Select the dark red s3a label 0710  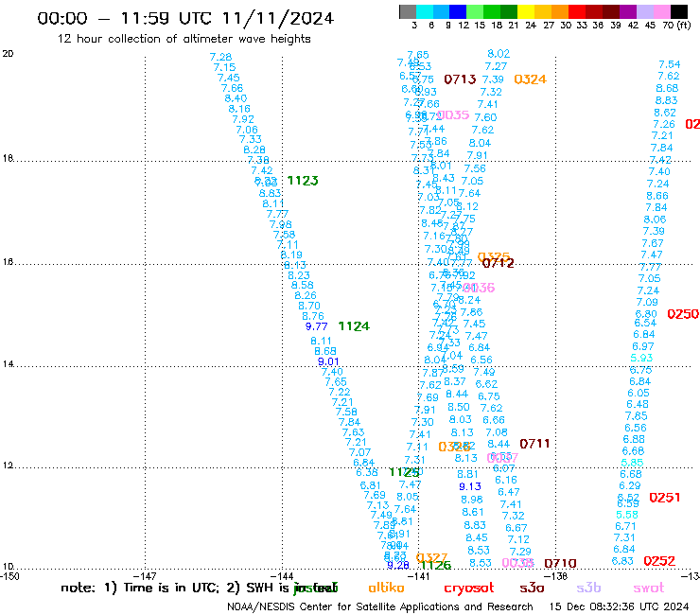[x=560, y=564]
